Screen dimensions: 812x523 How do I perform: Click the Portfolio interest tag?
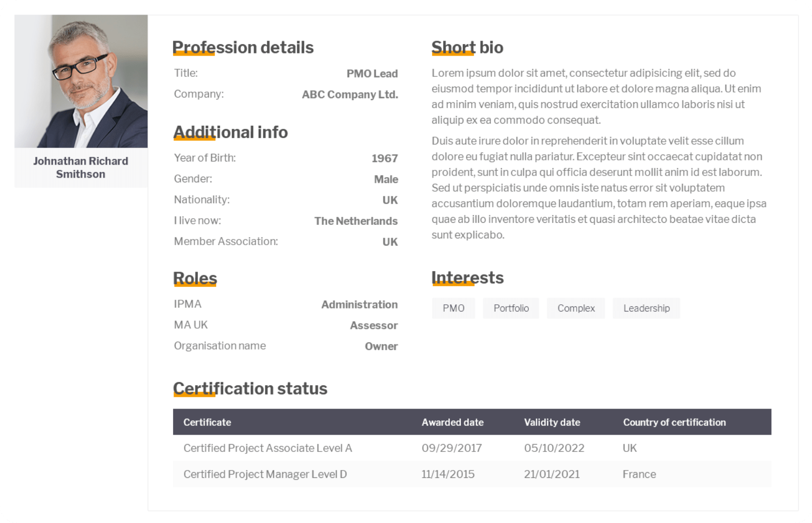coord(511,308)
